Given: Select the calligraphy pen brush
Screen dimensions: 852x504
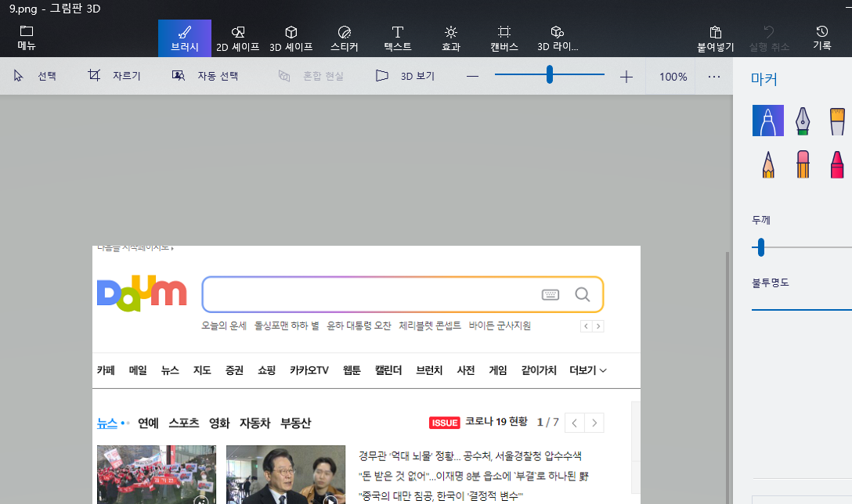Looking at the screenshot, I should tap(803, 121).
